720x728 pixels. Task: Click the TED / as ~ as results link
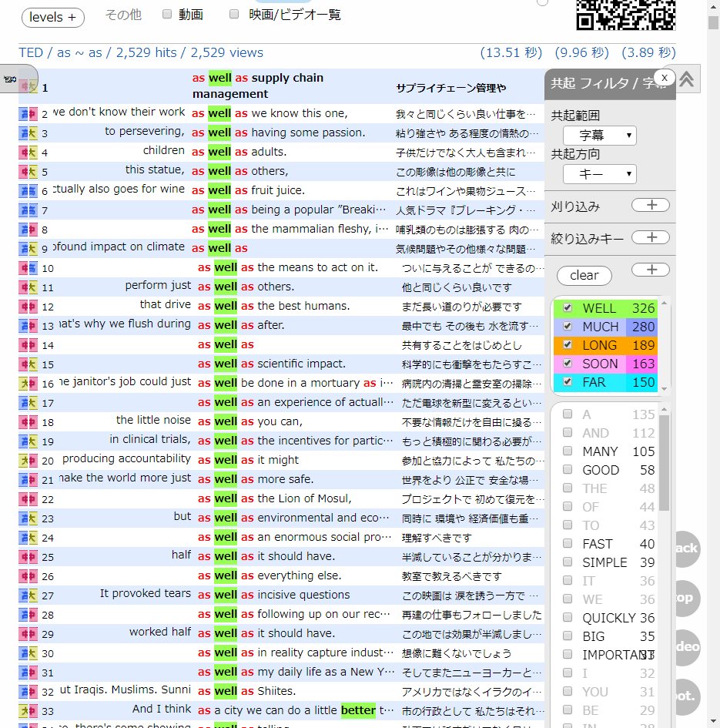point(141,52)
